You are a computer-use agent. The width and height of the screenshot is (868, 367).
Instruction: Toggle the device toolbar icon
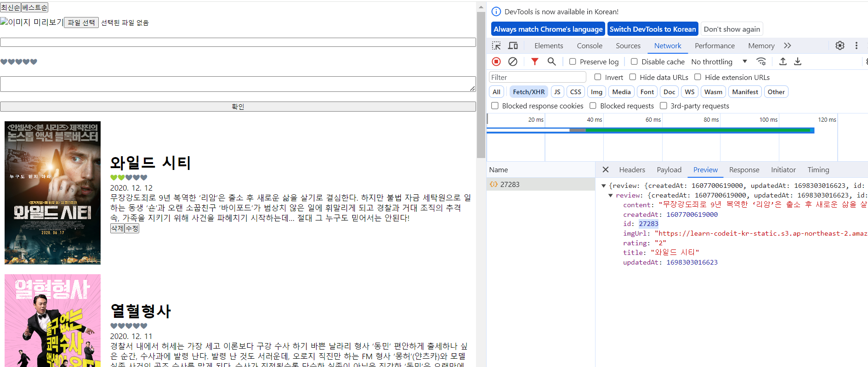point(513,45)
